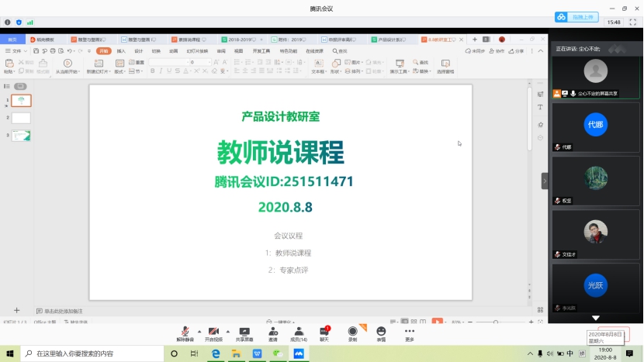Toggle underline formatting U
This screenshot has height=362, width=644.
[x=169, y=71]
